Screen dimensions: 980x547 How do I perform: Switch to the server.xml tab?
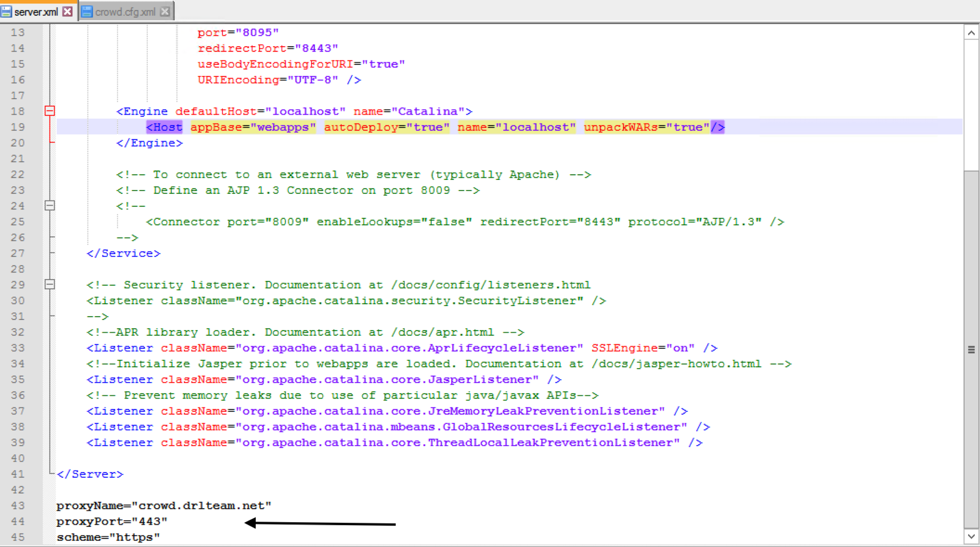[x=36, y=12]
